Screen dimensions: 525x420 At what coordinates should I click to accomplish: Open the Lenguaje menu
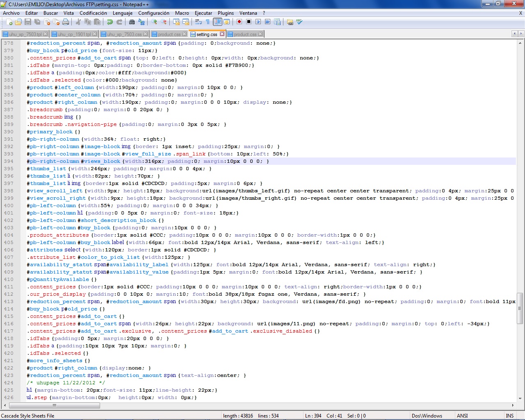[123, 13]
